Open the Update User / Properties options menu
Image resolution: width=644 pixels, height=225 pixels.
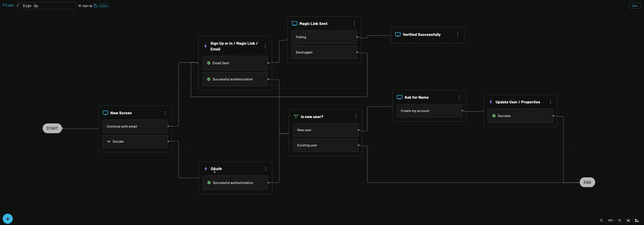coord(550,102)
